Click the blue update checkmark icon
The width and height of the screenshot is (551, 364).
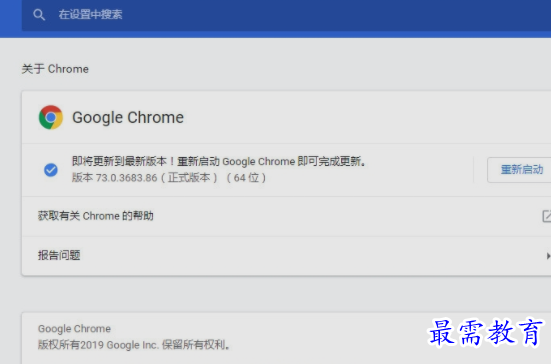click(x=51, y=170)
